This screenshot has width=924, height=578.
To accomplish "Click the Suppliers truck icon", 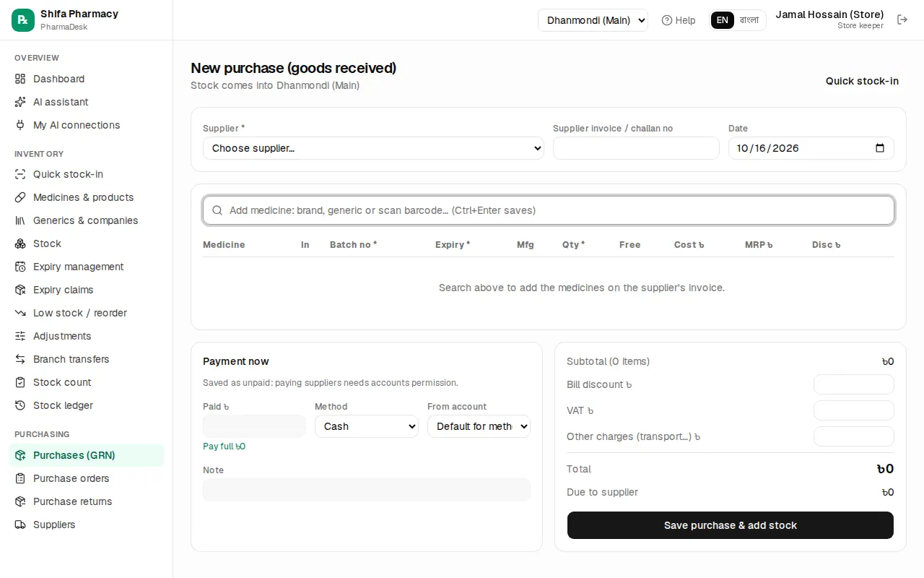I will coord(20,525).
